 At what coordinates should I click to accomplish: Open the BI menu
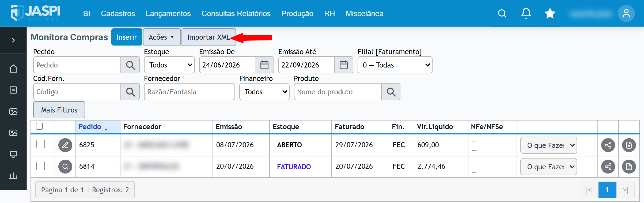86,13
